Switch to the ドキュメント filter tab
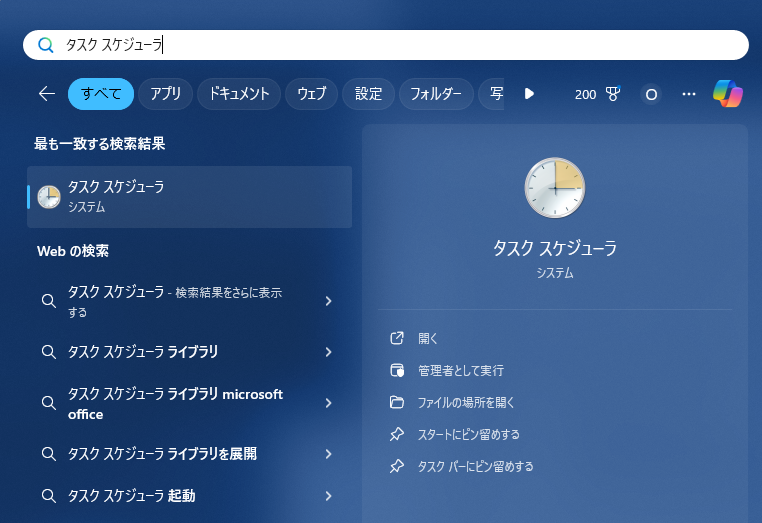 tap(239, 93)
